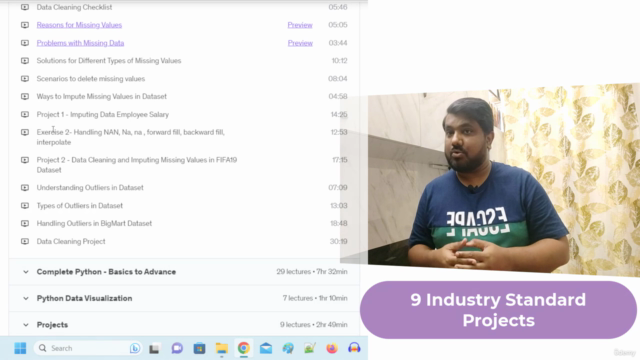Screen dimensions: 640x360
Task: Open Task View on taskbar
Action: 154,349
